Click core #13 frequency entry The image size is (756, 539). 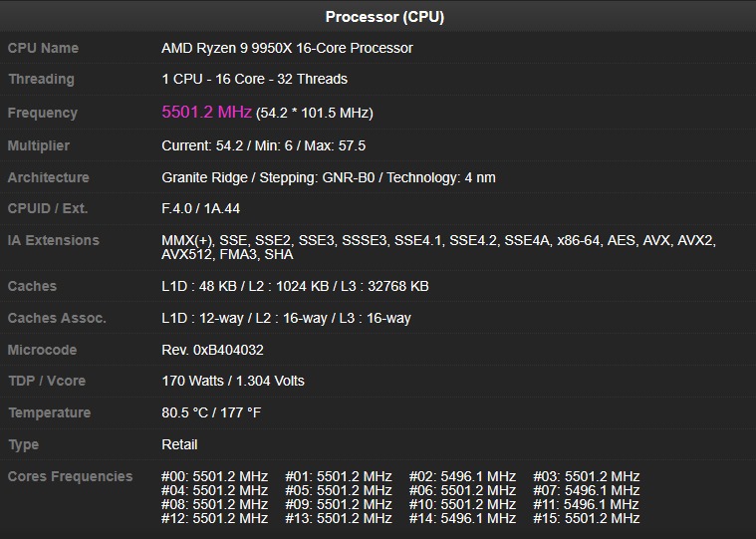point(339,518)
